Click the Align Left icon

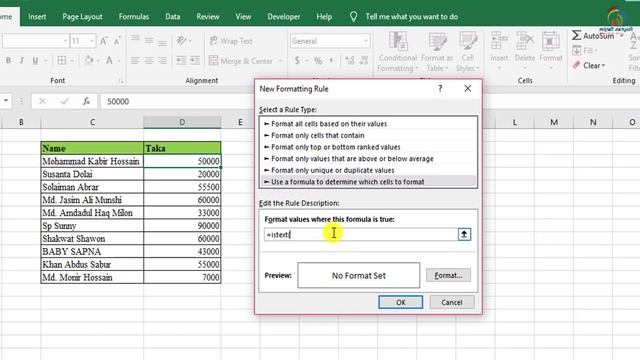tap(135, 61)
